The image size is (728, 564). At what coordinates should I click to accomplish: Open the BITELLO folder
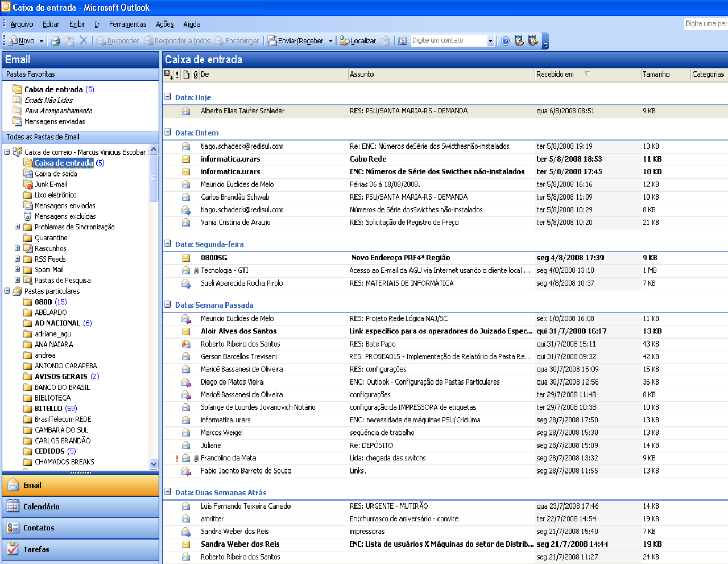48,409
